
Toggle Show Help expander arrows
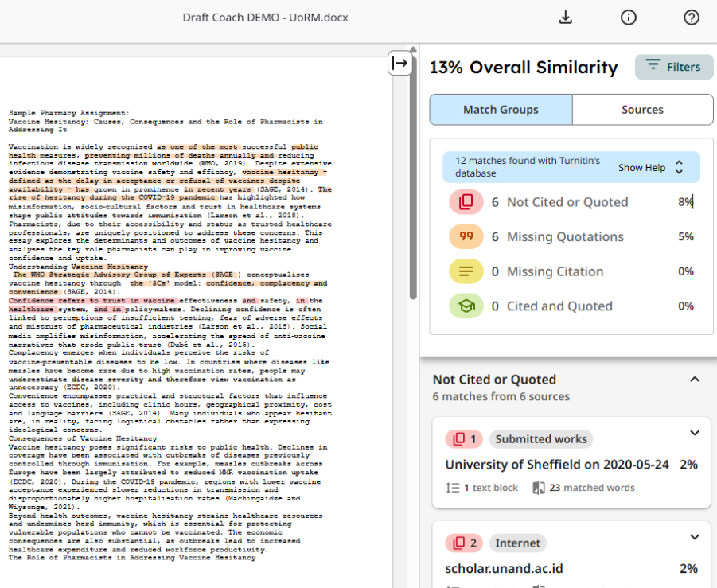679,168
